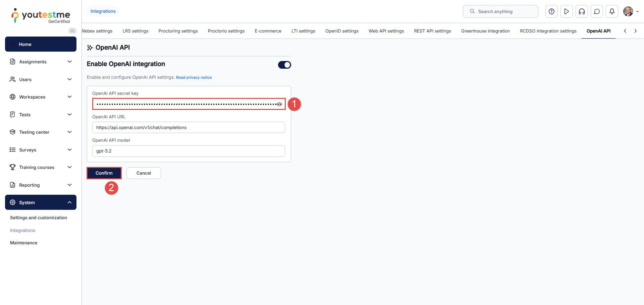Open the Read privacy notice link

pyautogui.click(x=194, y=77)
